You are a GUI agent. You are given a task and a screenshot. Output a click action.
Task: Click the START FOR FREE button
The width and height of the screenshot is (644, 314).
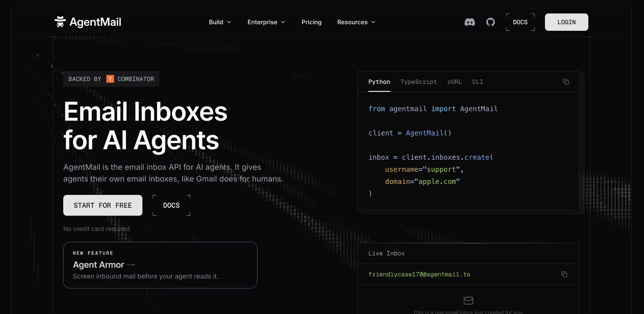tap(103, 205)
